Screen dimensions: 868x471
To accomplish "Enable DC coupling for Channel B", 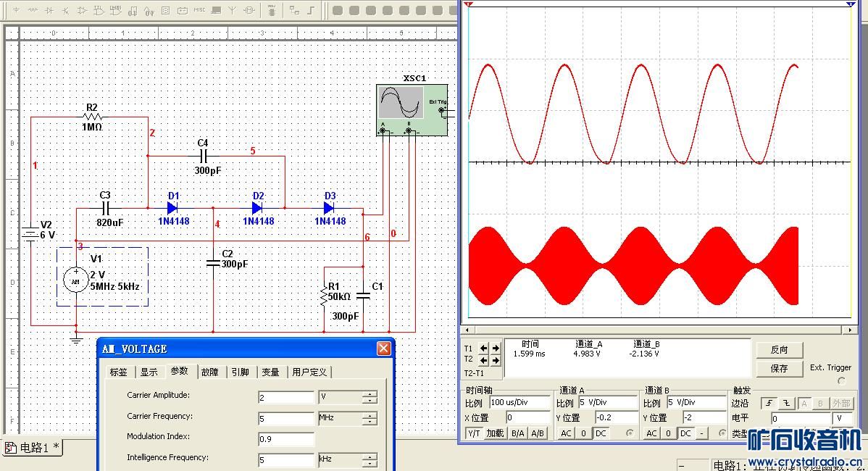I will 686,433.
